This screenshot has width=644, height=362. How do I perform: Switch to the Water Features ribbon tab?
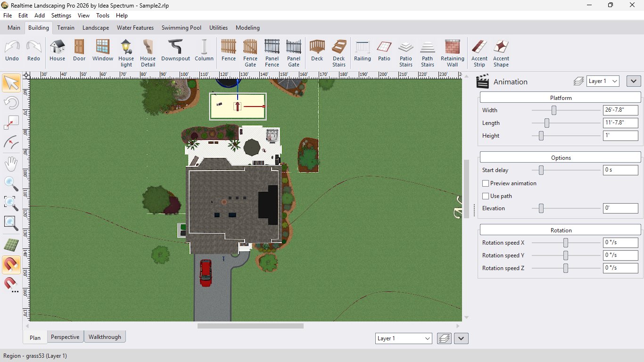(x=135, y=27)
